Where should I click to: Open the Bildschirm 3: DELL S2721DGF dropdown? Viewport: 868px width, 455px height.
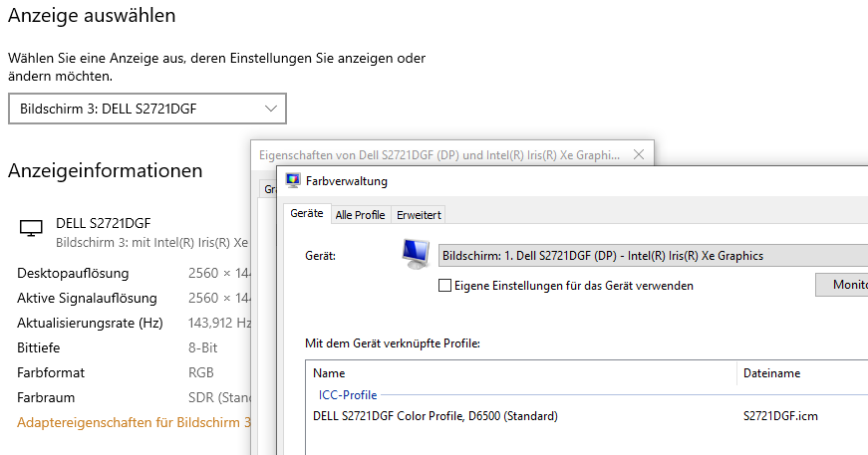147,109
